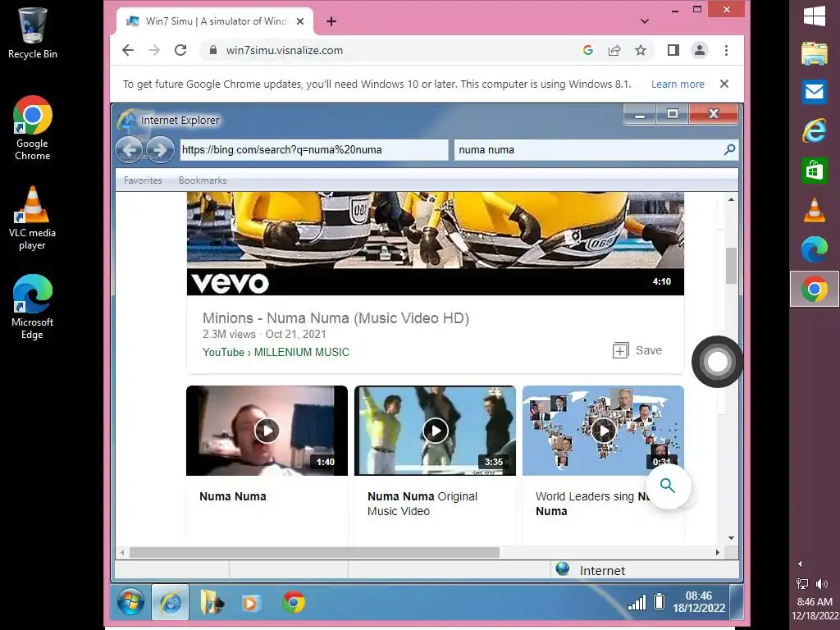Open Recycle Bin desktop icon
Screen dimensions: 840x630
[32, 33]
